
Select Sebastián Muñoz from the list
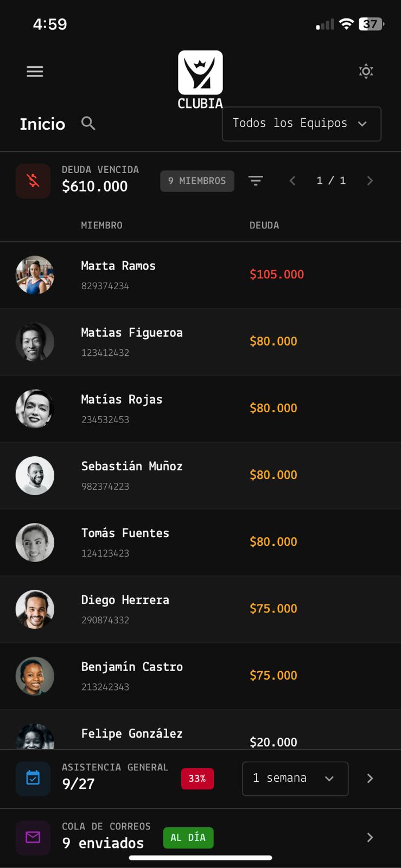point(200,475)
